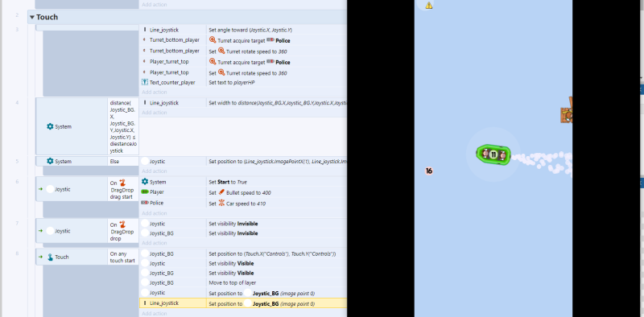Select Set text to playerHP action
This screenshot has width=644, height=317.
(x=232, y=83)
